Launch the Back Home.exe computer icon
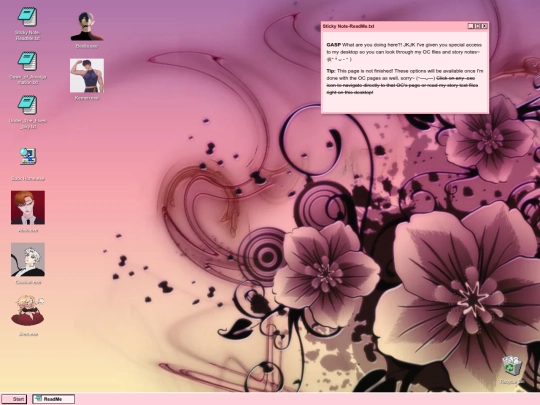This screenshot has width=540, height=405. tap(28, 156)
